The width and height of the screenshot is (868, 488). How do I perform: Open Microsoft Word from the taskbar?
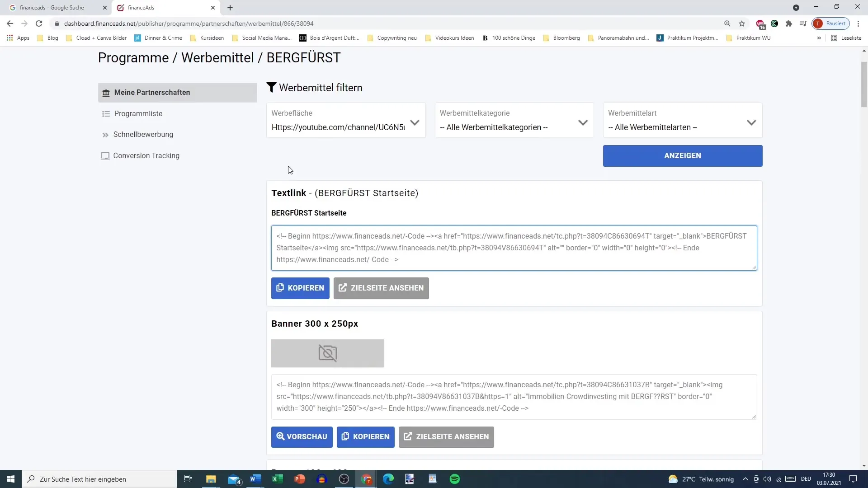[x=255, y=479]
